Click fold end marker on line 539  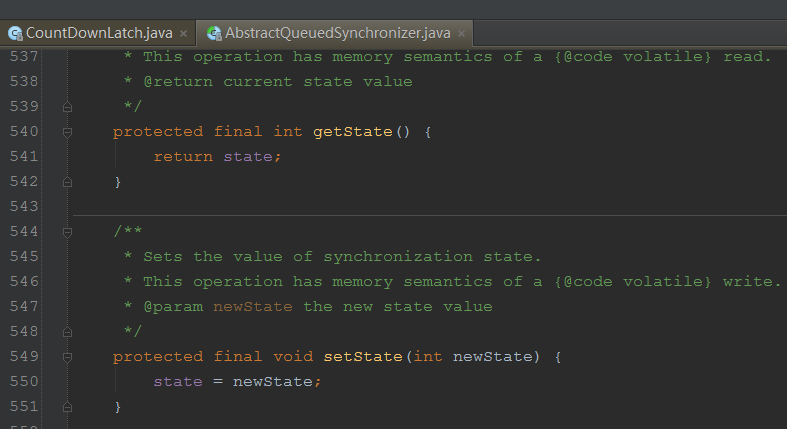coord(67,107)
